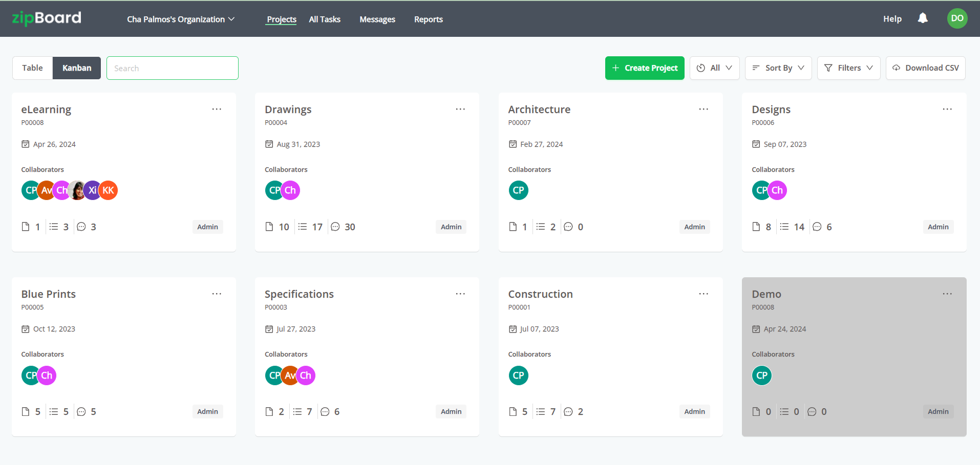This screenshot has width=980, height=465.
Task: Open the Filters dropdown
Action: (x=848, y=68)
